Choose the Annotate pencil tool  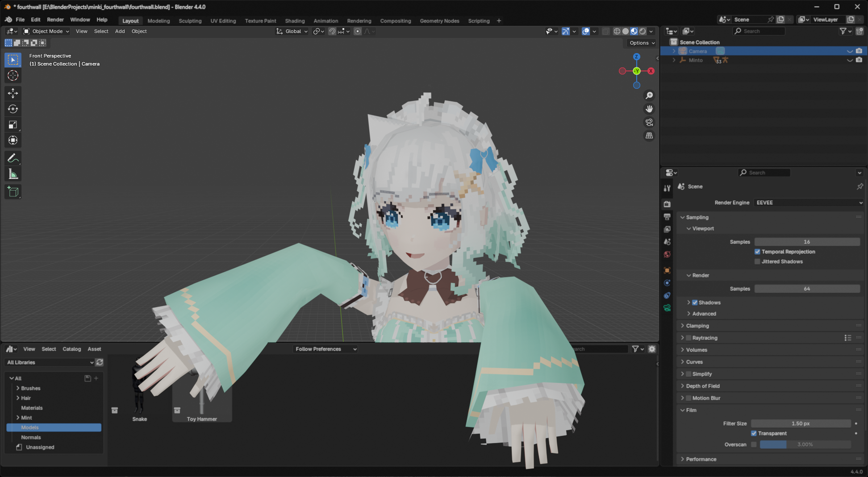13,158
